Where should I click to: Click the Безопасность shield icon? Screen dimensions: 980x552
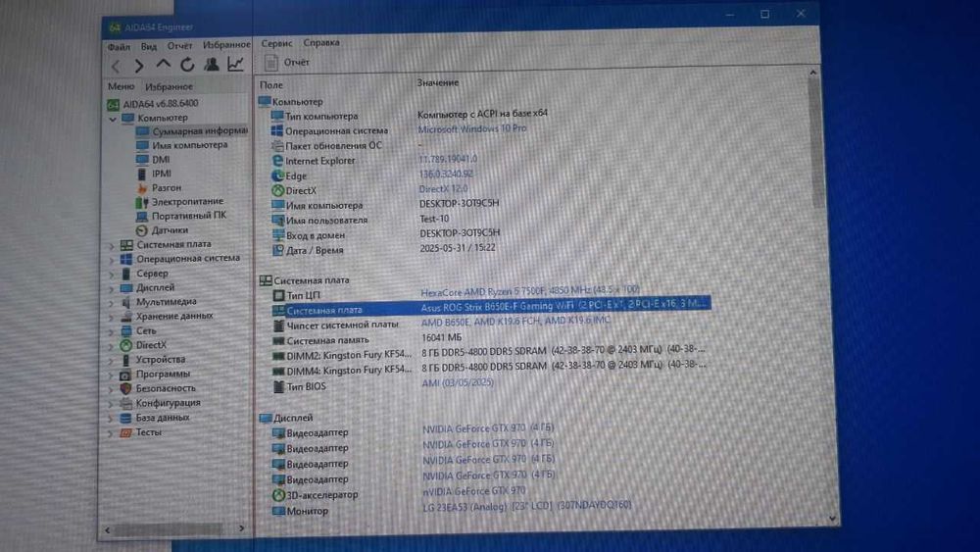pos(125,389)
